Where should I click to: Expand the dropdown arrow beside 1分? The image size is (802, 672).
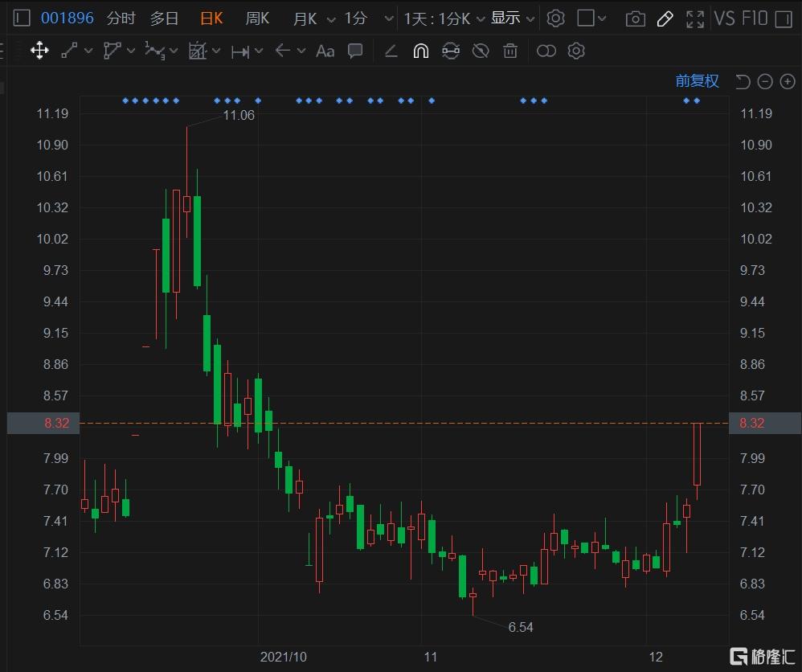click(x=389, y=19)
